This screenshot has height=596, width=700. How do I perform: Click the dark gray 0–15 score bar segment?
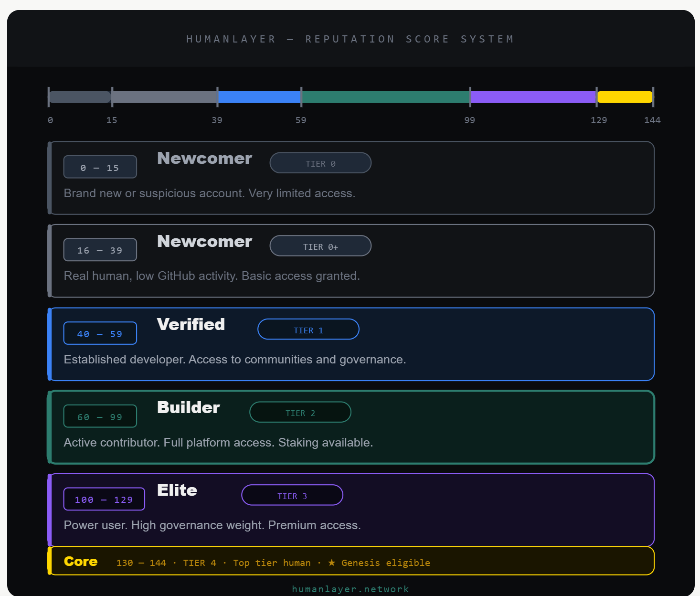tap(80, 97)
